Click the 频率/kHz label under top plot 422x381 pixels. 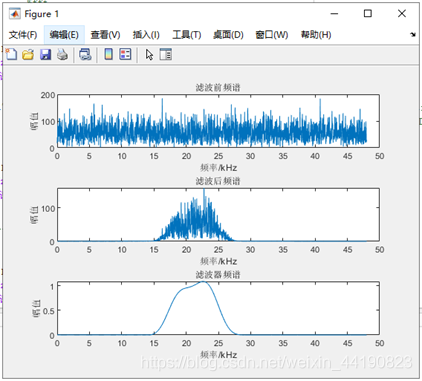pos(218,167)
